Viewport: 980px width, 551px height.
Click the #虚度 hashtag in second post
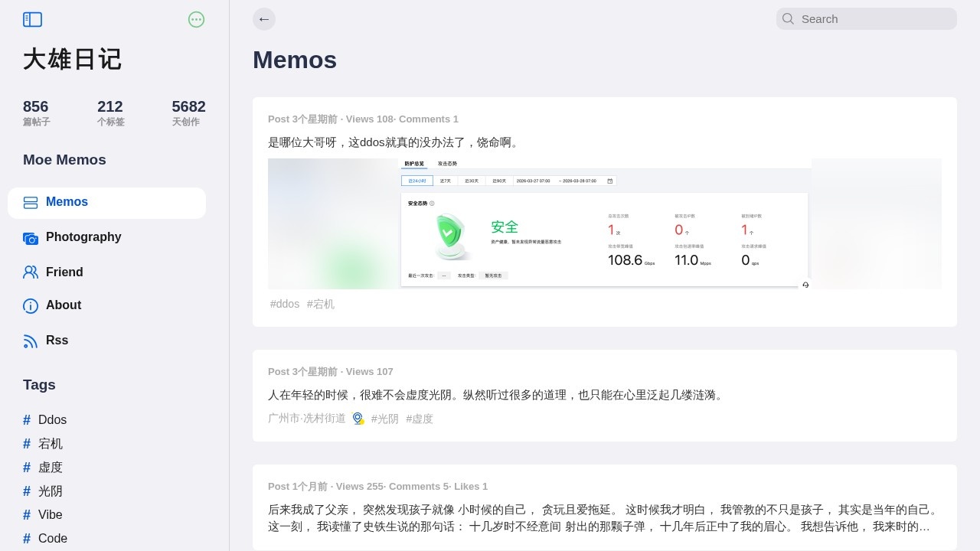(420, 419)
